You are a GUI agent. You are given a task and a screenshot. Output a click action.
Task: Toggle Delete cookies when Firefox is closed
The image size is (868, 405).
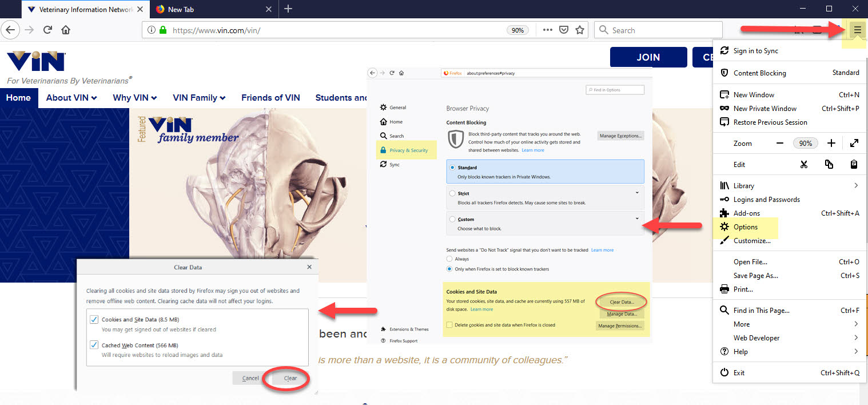449,325
